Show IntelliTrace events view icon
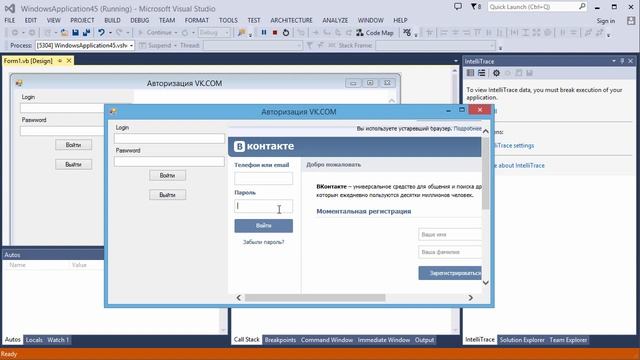This screenshot has width=640, height=360. point(470,73)
